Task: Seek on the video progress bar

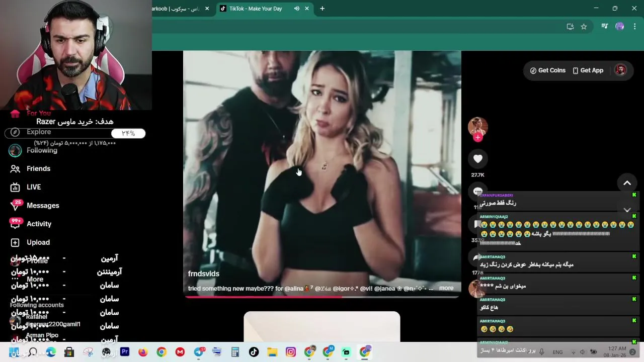Action: tap(322, 297)
